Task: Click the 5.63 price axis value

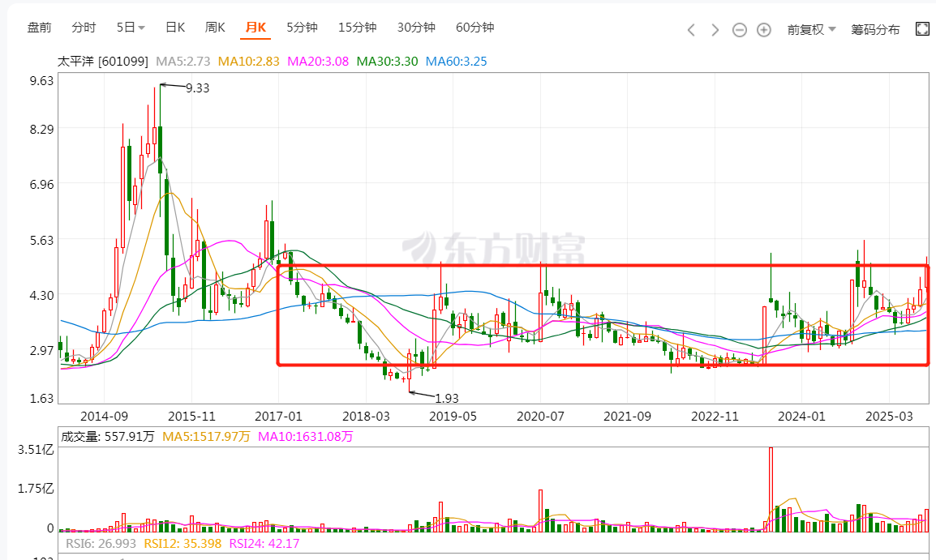Action: pyautogui.click(x=42, y=240)
